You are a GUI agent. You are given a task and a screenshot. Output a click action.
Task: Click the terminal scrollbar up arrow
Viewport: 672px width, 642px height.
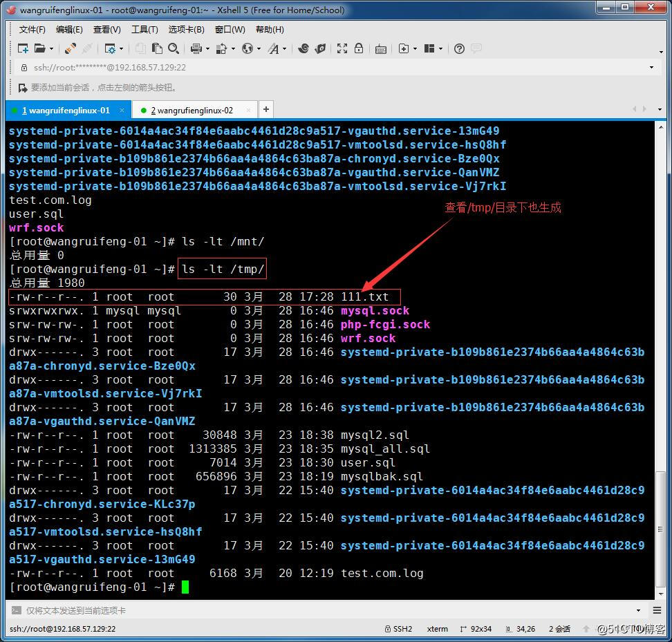[660, 127]
